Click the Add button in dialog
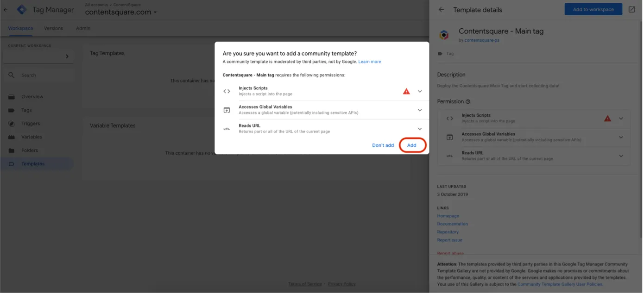 [411, 145]
